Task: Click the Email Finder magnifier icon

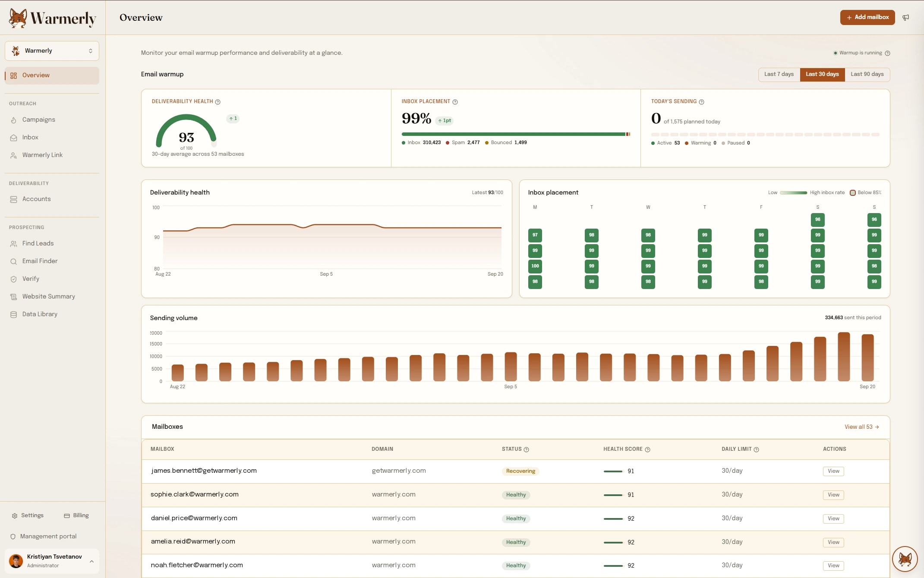Action: (x=14, y=261)
